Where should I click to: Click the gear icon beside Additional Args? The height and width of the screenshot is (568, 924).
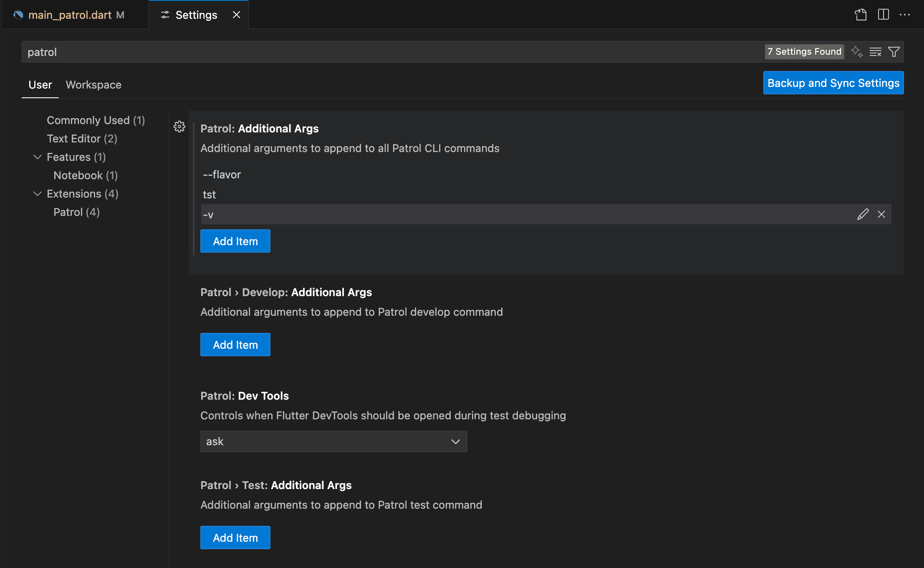click(179, 127)
